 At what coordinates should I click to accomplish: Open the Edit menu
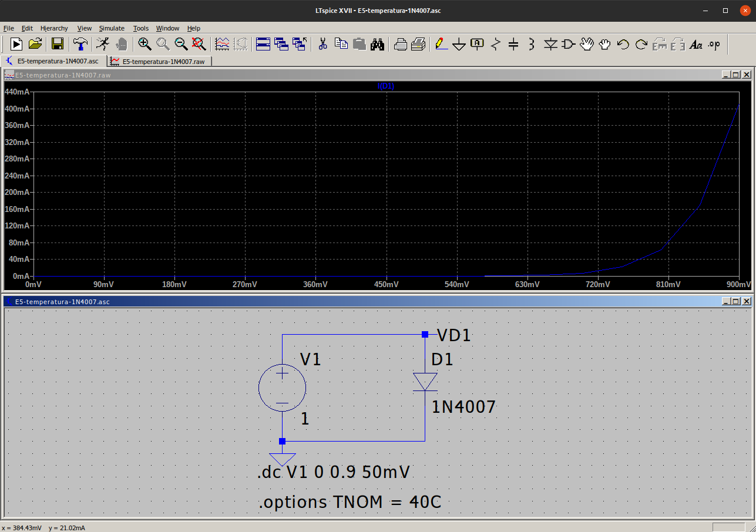coord(27,28)
